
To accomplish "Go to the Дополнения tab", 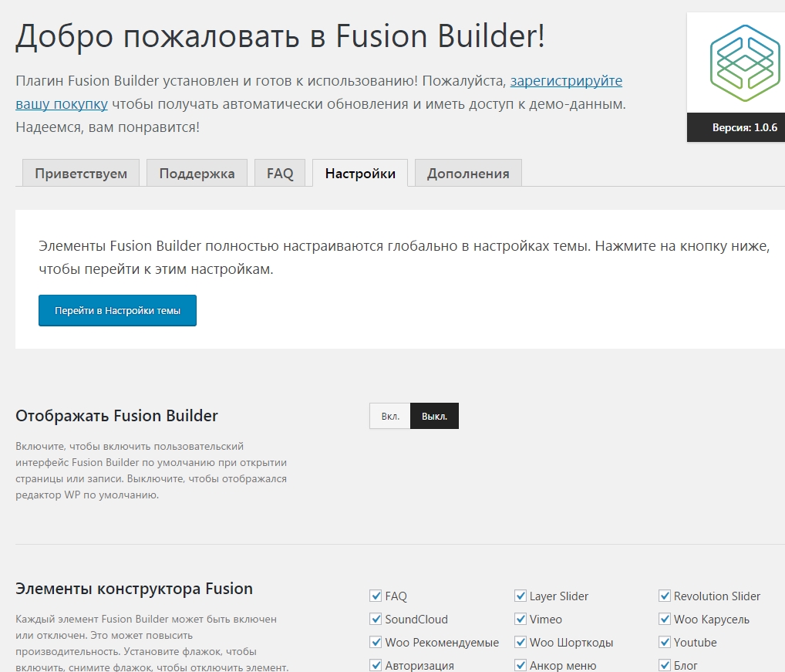I will 468,174.
